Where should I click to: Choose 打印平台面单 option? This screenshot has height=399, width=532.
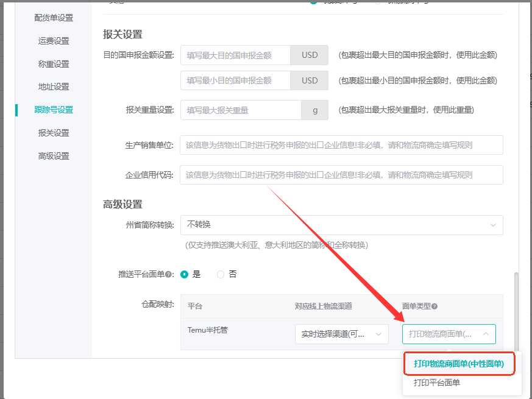point(437,383)
